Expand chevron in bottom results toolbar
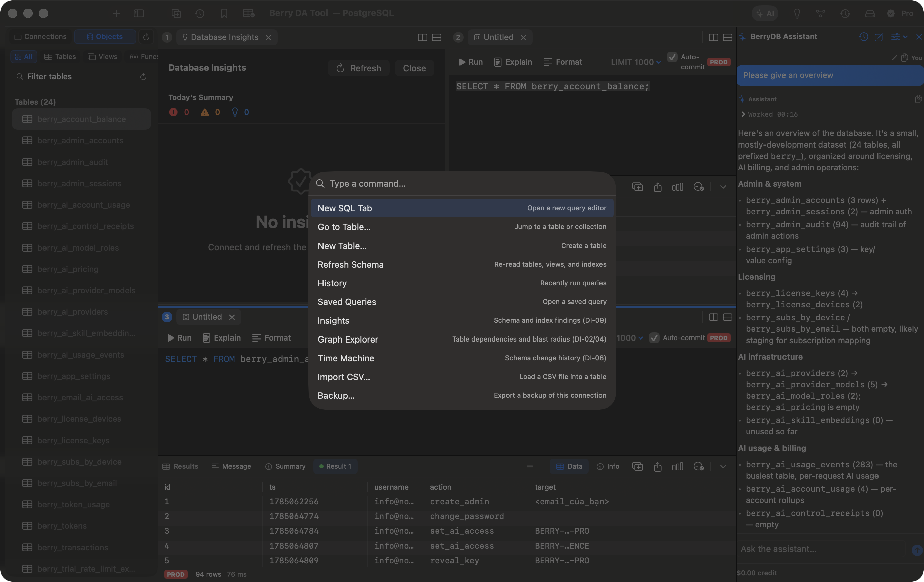 coord(723,467)
